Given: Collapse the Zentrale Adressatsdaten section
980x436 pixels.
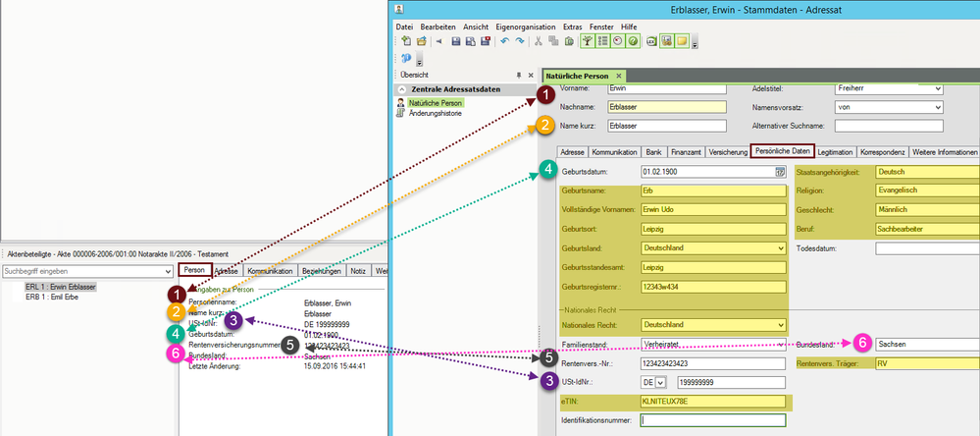Looking at the screenshot, I should point(402,89).
